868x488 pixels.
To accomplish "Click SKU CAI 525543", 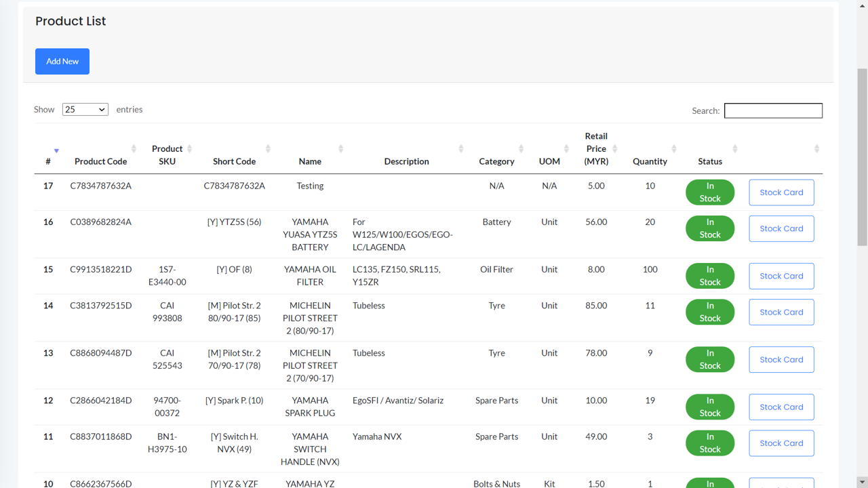I will click(x=167, y=359).
